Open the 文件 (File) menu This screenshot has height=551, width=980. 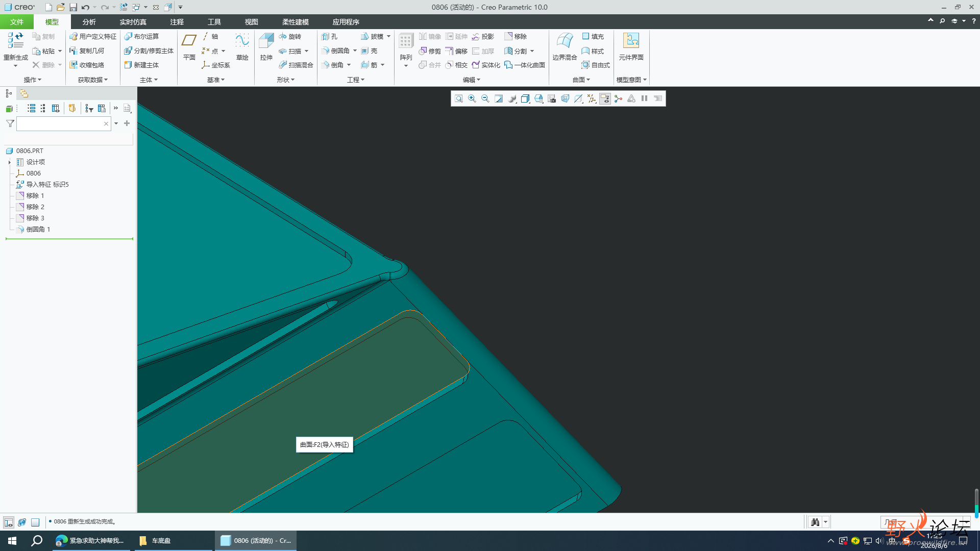17,22
